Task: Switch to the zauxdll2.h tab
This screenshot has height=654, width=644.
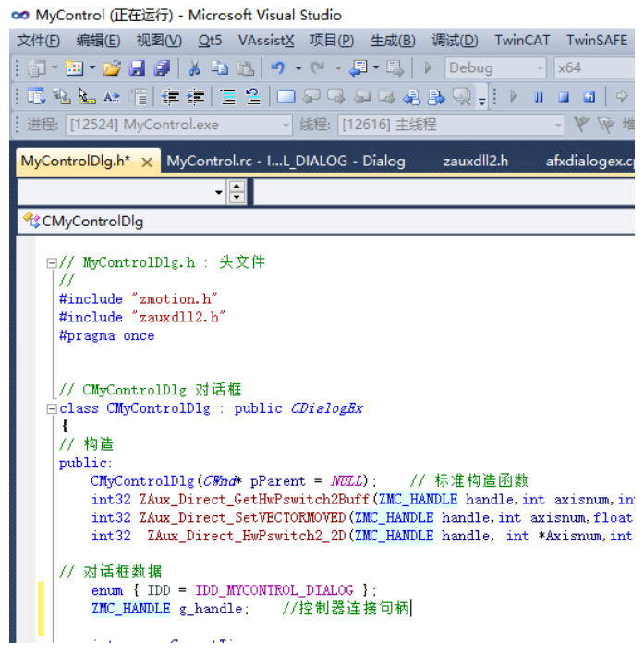Action: [x=476, y=161]
